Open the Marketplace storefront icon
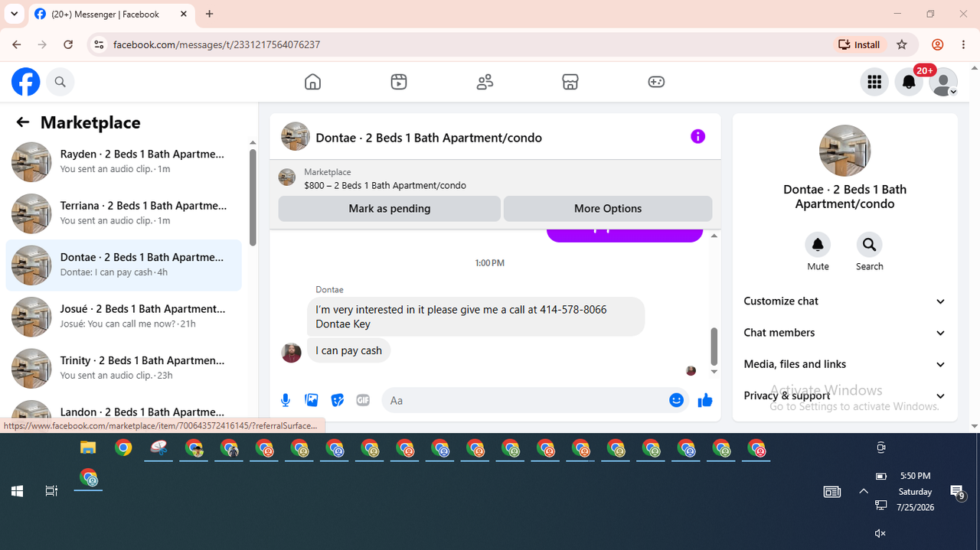 point(570,82)
